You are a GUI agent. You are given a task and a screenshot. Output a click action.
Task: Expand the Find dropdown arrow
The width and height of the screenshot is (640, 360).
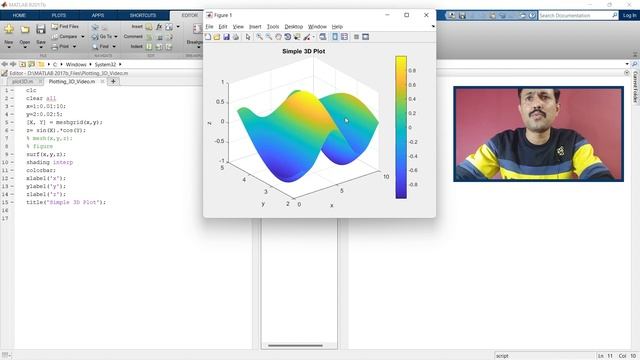coord(114,47)
